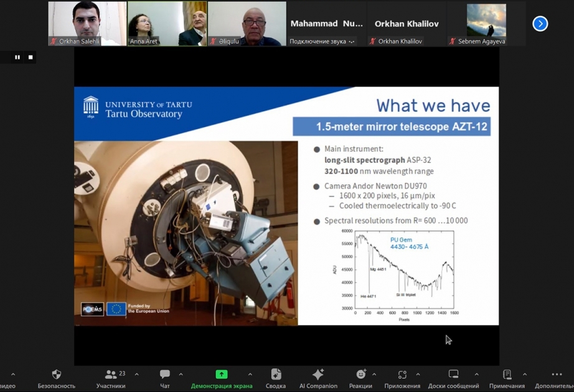Open the Сводка meeting summary
Screen dimensions: 574x392
point(276,379)
